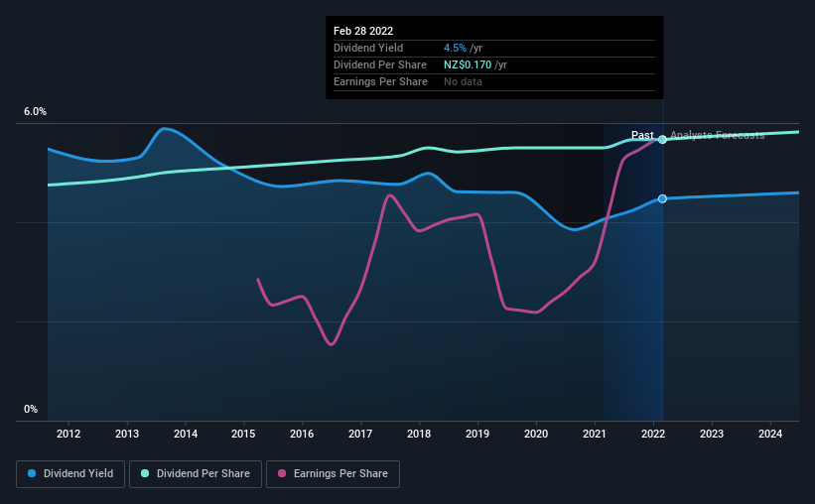Click the 'Analysts Forecasts' chart label
Image resolution: width=815 pixels, height=504 pixels.
[x=718, y=135]
